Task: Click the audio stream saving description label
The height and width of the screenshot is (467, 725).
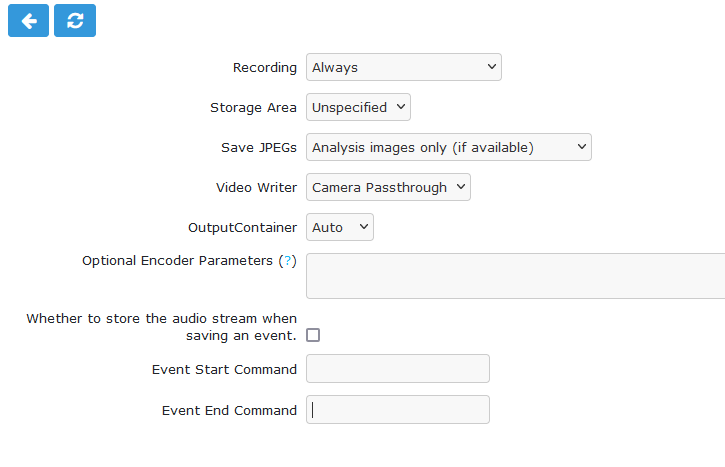Action: (162, 327)
